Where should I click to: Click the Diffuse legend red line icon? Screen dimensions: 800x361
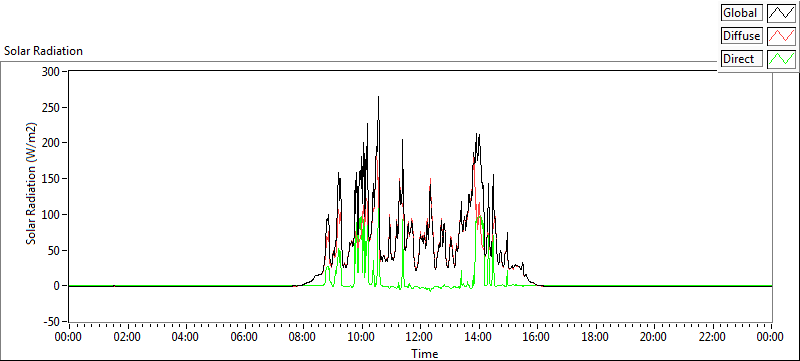tap(782, 36)
